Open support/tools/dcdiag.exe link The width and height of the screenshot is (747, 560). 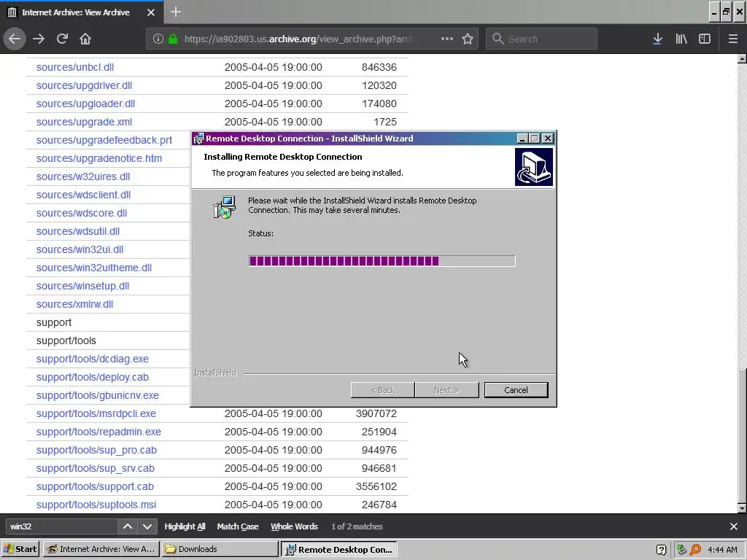click(93, 359)
